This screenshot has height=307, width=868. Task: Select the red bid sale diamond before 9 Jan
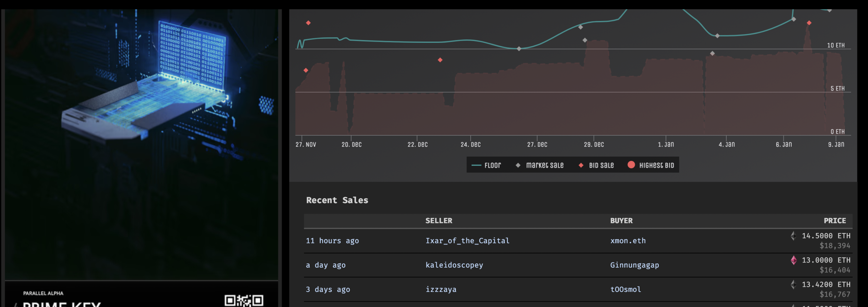coord(809,23)
